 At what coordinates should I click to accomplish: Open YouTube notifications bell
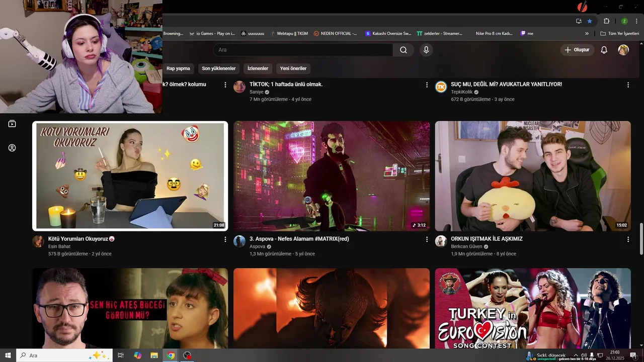click(x=604, y=50)
